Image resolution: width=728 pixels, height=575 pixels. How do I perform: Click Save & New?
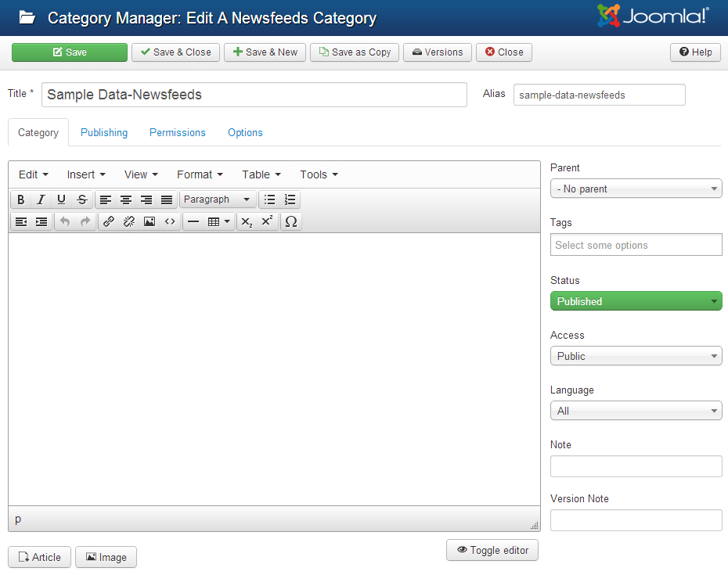click(x=265, y=52)
